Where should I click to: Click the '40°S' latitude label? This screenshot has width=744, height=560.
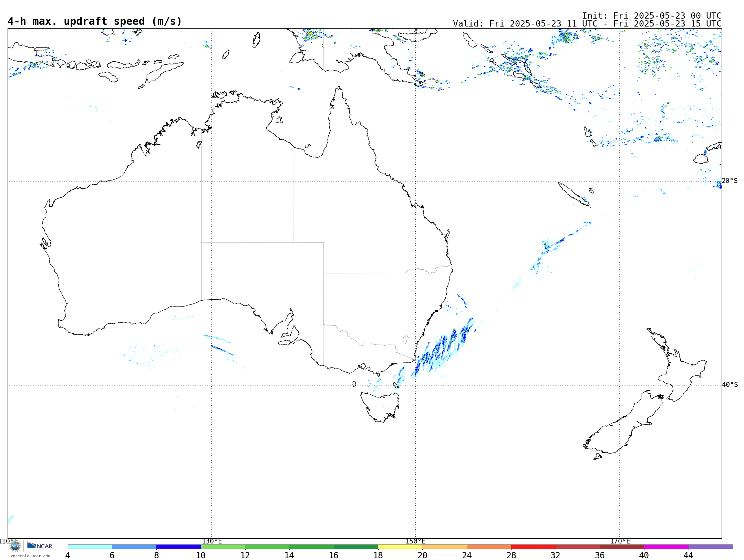point(730,385)
